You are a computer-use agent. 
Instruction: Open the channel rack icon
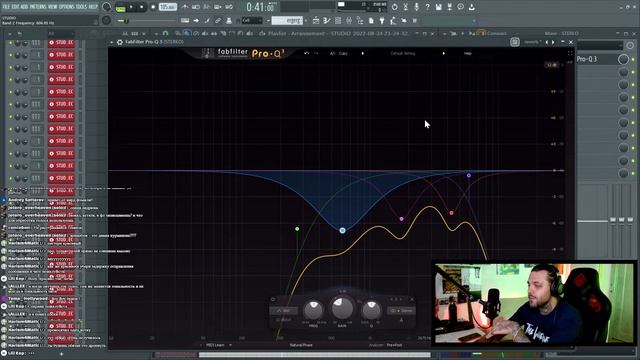pos(338,20)
